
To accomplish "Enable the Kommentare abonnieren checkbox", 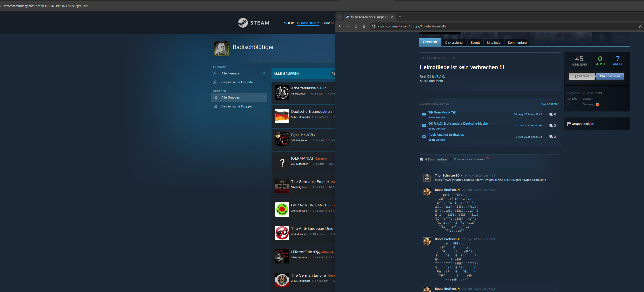I will (451, 160).
